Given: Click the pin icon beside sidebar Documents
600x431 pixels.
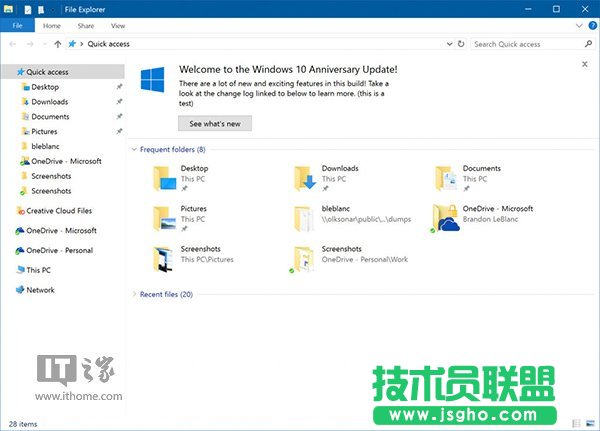Looking at the screenshot, I should tap(119, 116).
